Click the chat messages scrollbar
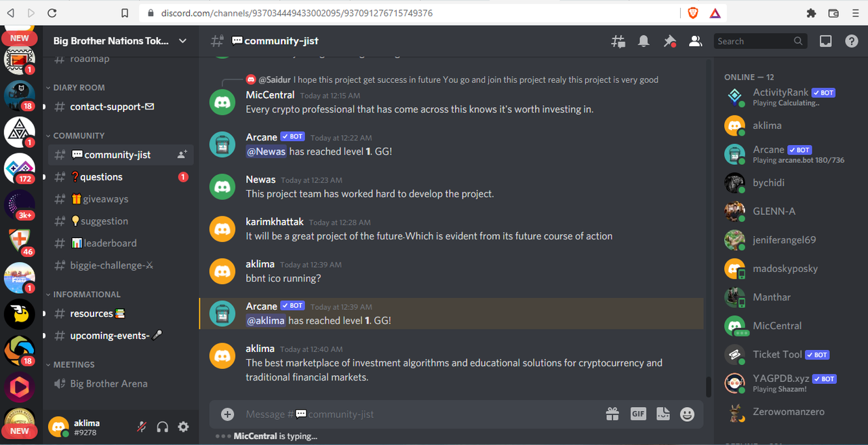 (x=709, y=387)
